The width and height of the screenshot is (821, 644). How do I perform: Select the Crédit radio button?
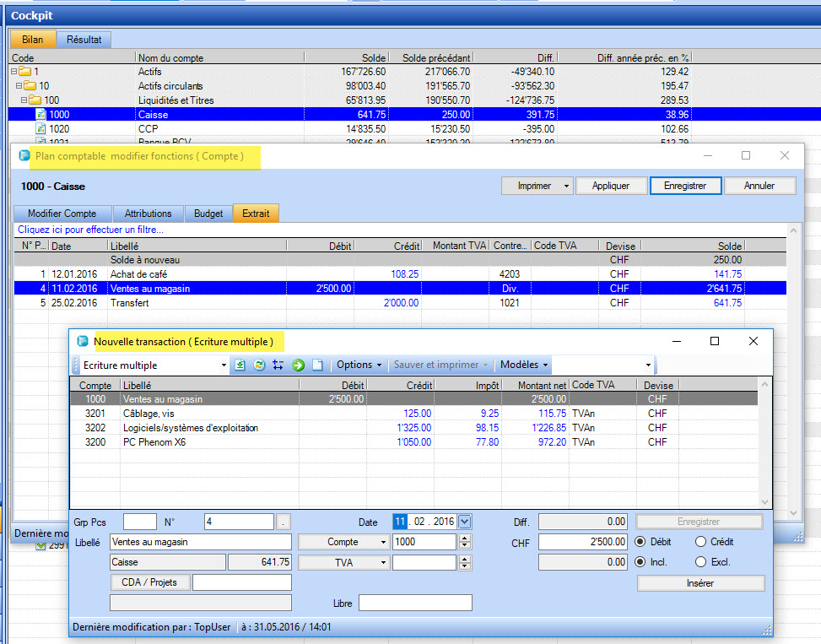(x=701, y=542)
